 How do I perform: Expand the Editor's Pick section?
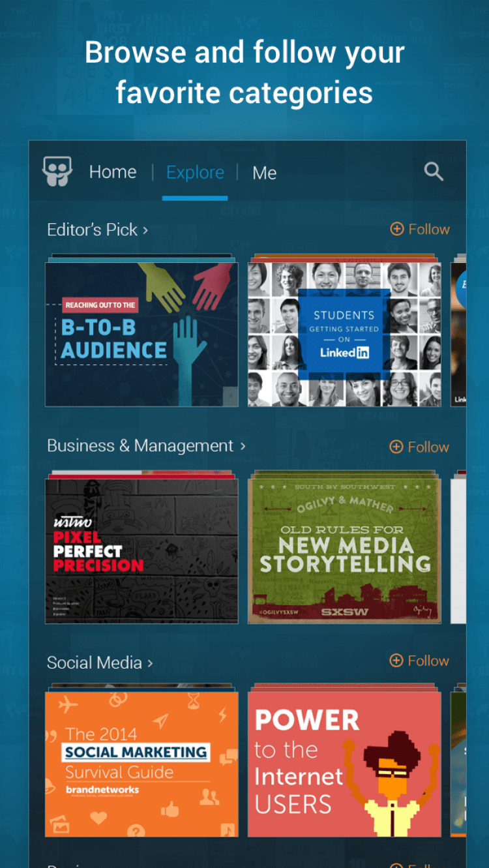click(x=98, y=230)
